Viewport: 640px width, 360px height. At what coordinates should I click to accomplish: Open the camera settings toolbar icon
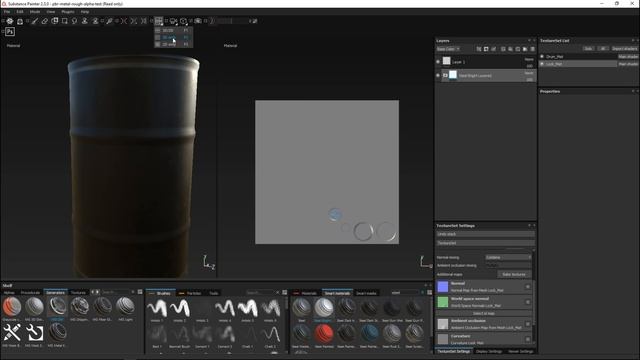pyautogui.click(x=173, y=21)
